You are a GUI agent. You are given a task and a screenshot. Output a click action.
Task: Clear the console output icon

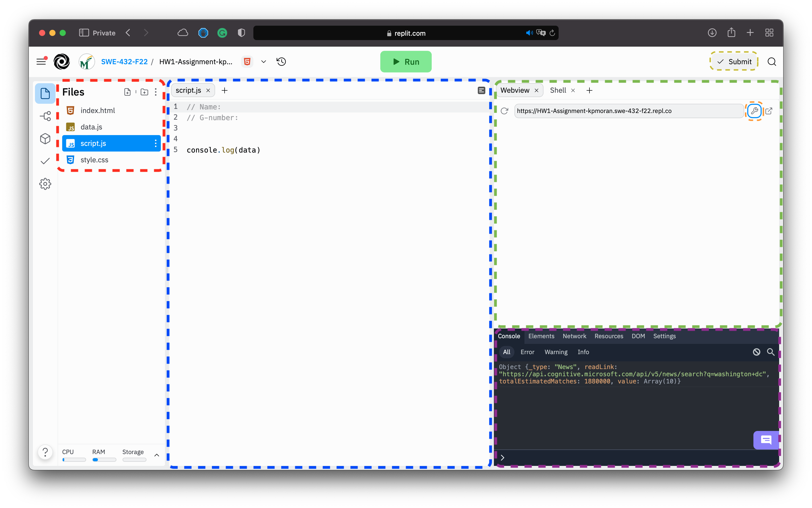tap(756, 352)
